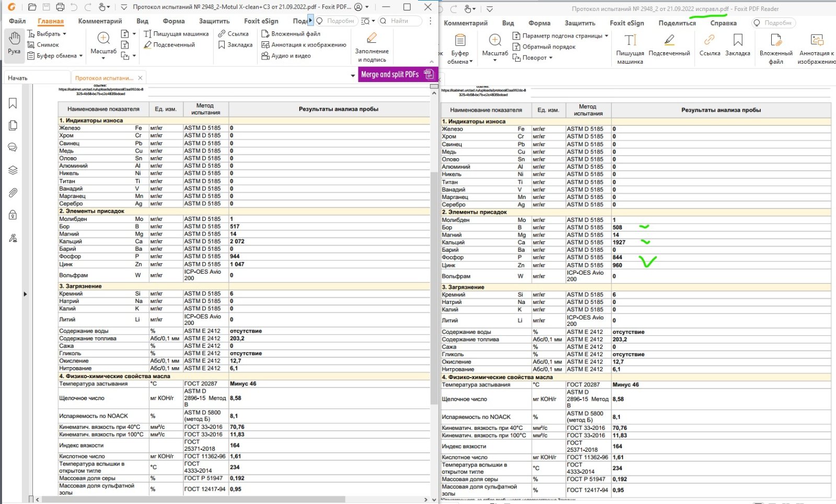Collapse the ribbon with the chevron arrow

(432, 62)
